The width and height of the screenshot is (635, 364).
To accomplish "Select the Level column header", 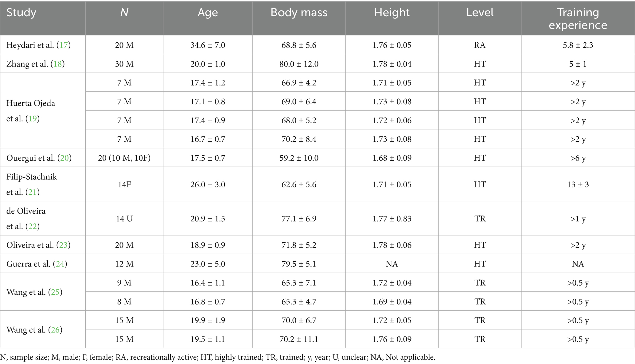I will pos(480,13).
